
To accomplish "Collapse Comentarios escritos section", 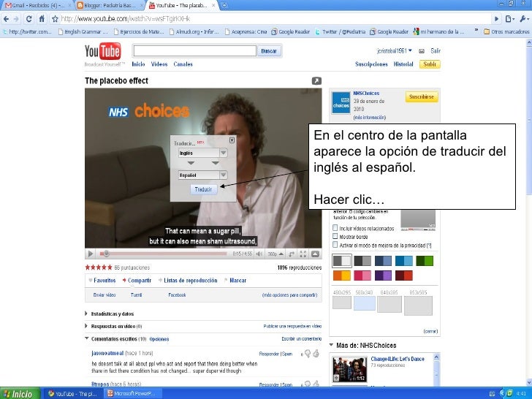I will click(86, 338).
